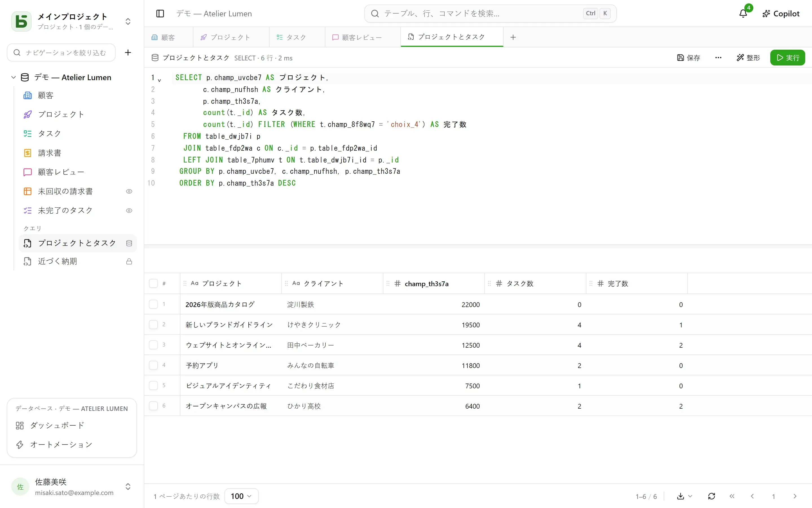The image size is (812, 508).
Task: Run the query with 実行 button
Action: click(787, 58)
